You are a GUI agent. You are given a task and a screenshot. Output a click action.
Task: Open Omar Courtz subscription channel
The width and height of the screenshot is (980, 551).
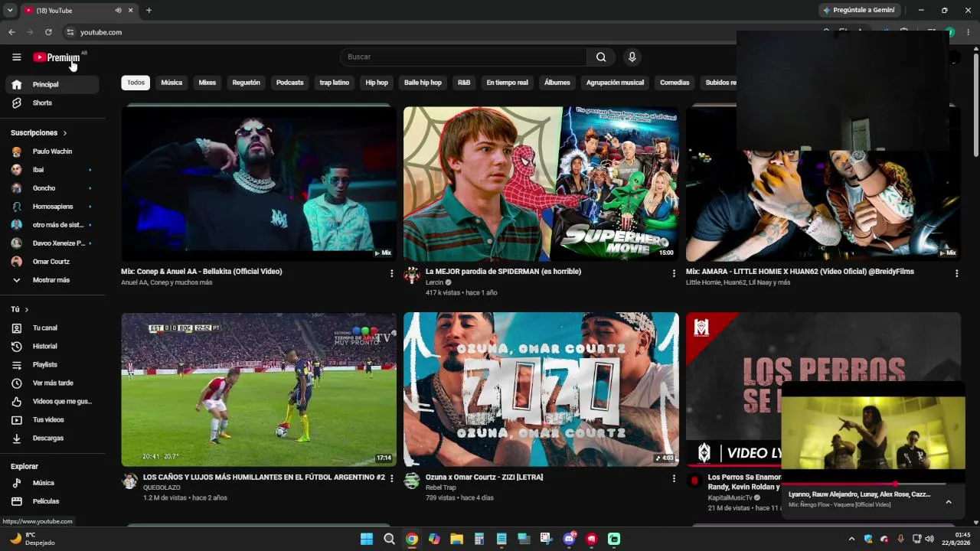pyautogui.click(x=52, y=262)
